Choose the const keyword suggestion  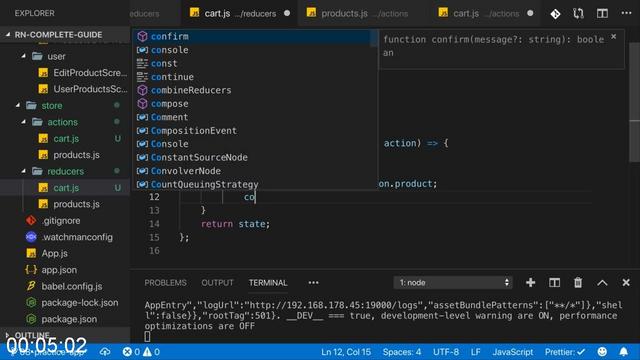pos(255,63)
